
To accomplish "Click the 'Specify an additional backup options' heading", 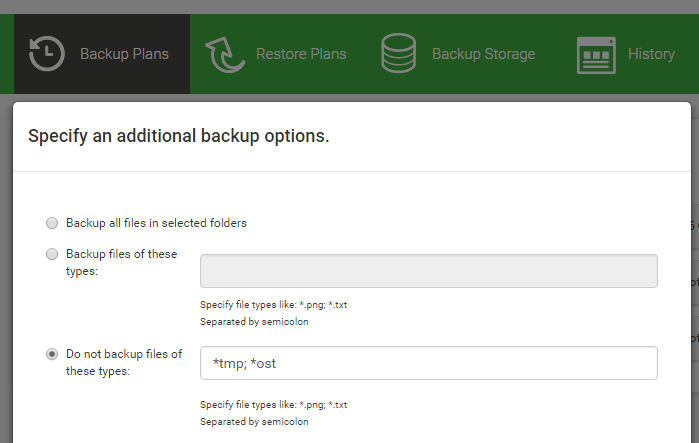I will (179, 135).
